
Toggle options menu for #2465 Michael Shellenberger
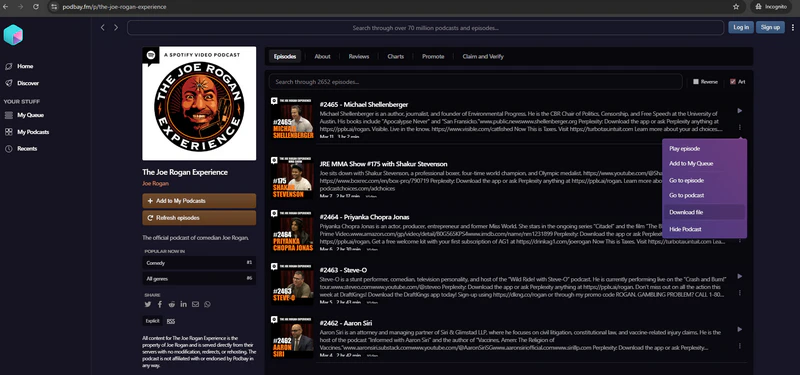pyautogui.click(x=740, y=128)
